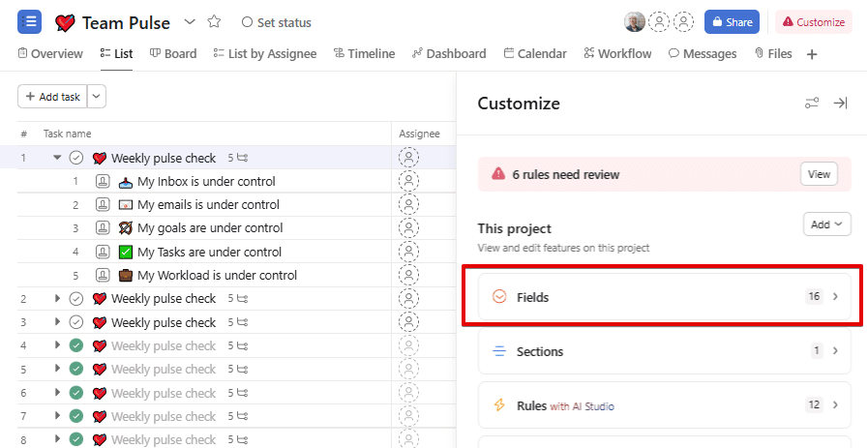Image resolution: width=868 pixels, height=448 pixels.
Task: Click the subtask icon on first Weekly pulse check
Action: tap(242, 158)
